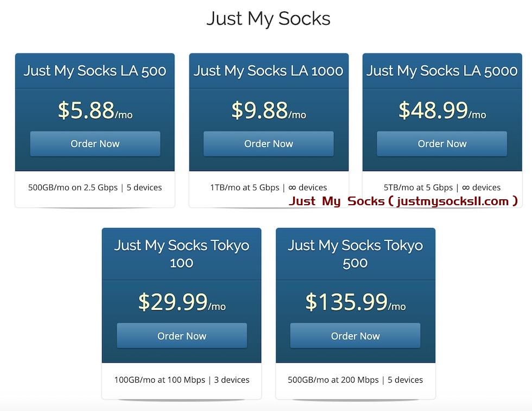Click the 1TB/mo at 5 Gbps spec text
This screenshot has height=411, width=532.
coord(268,187)
